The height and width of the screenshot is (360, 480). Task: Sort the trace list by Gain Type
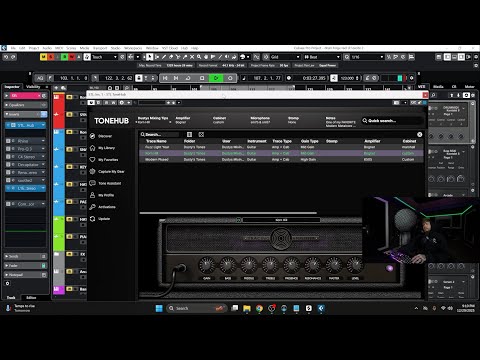tap(309, 141)
